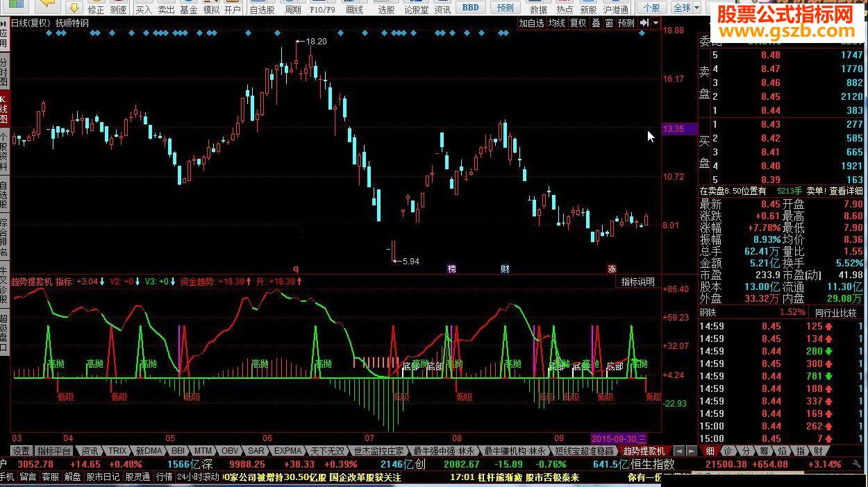This screenshot has height=487, width=868.
Task: Open 指标平台 tab
Action: 53,450
